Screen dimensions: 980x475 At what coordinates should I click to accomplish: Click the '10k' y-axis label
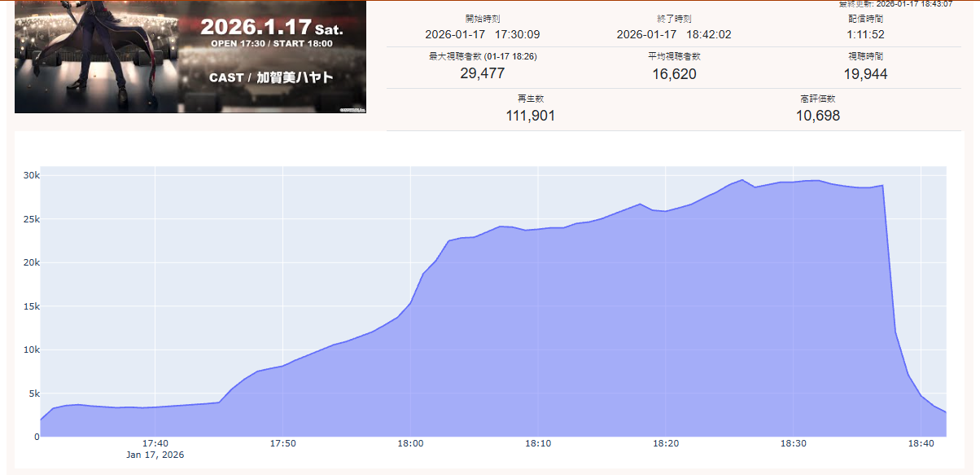click(31, 350)
